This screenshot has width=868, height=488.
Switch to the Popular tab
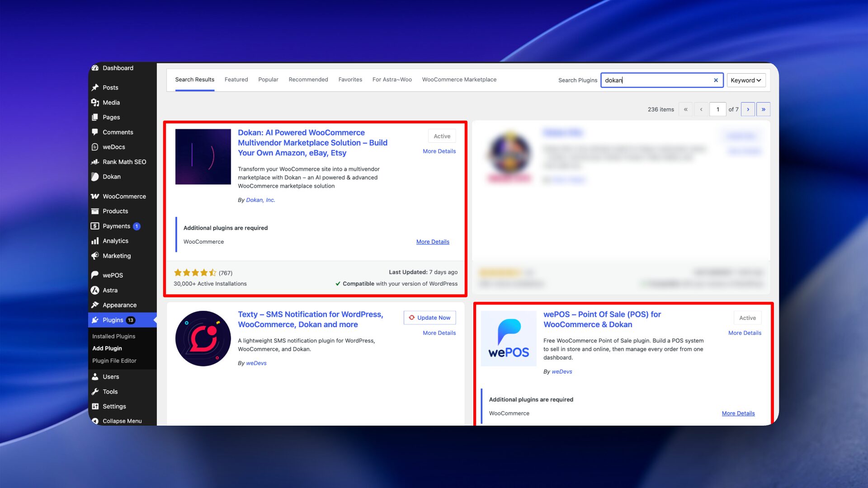(x=269, y=80)
